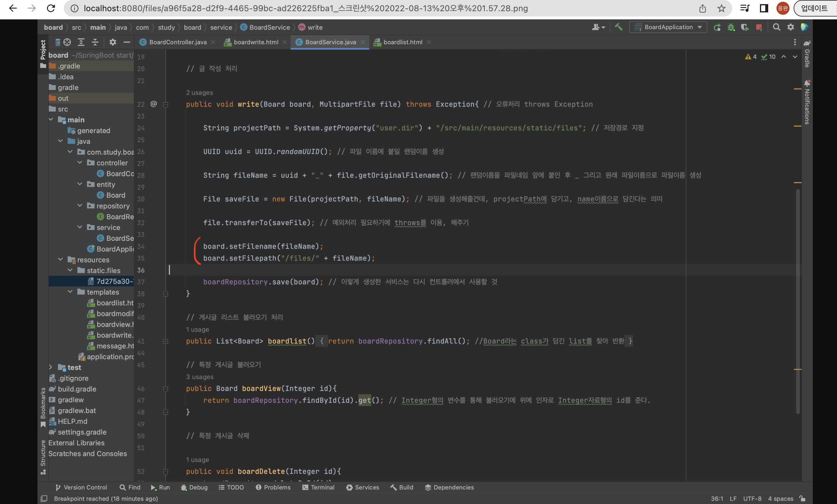Click the Rerun BoardApplication icon

coord(717,27)
